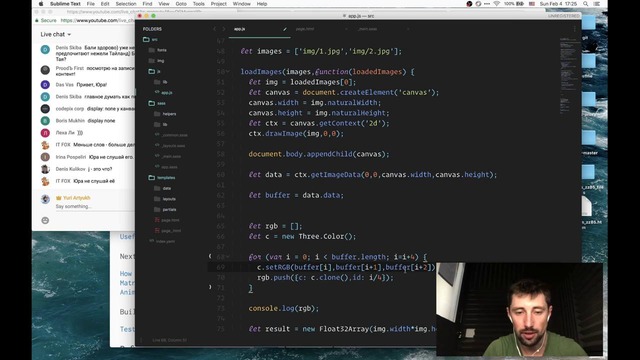Click the Say something chat input
This screenshot has height=360, width=640.
tap(94, 207)
